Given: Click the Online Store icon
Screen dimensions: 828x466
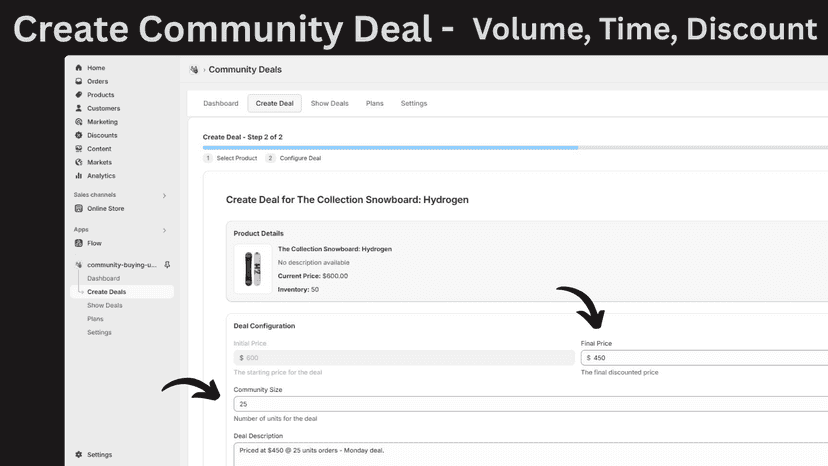Looking at the screenshot, I should point(79,209).
